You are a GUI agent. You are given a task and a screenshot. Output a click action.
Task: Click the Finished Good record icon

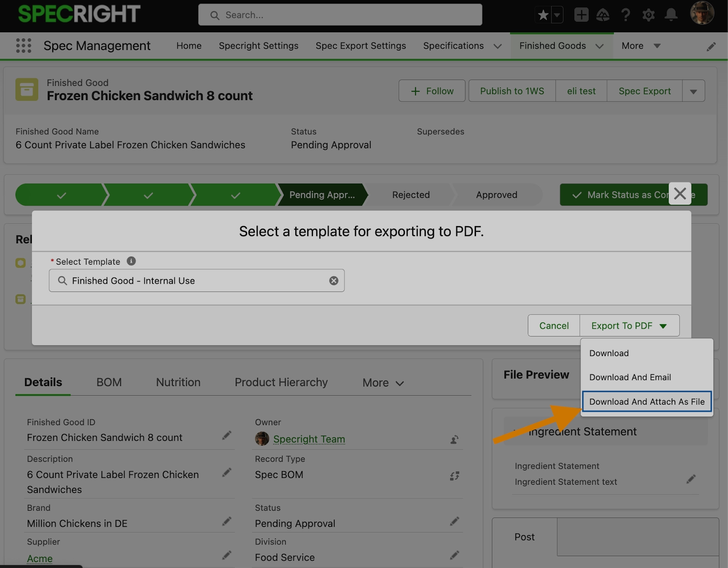click(27, 89)
